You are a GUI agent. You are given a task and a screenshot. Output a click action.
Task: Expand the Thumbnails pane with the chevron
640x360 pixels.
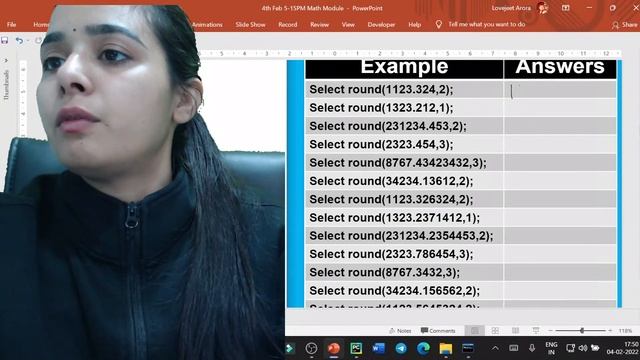point(6,60)
